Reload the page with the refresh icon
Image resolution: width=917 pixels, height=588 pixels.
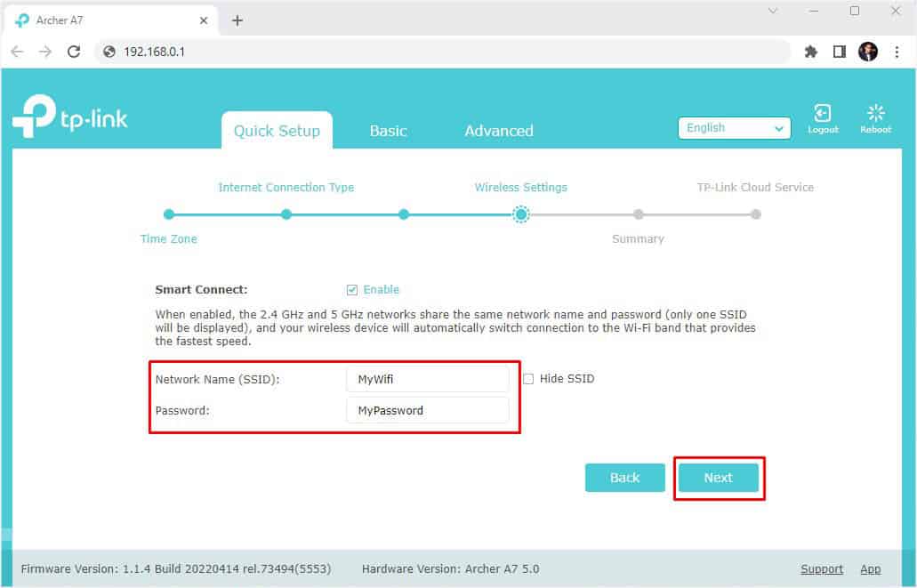74,52
